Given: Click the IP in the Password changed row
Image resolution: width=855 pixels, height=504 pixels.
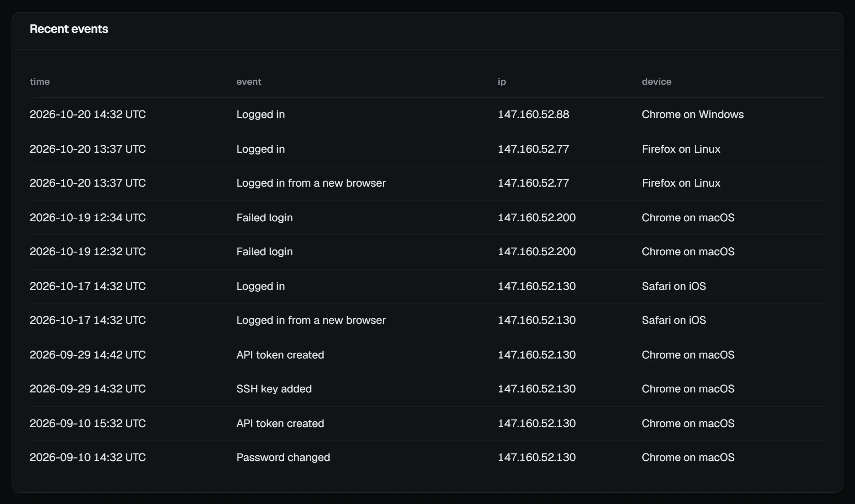Looking at the screenshot, I should [537, 457].
